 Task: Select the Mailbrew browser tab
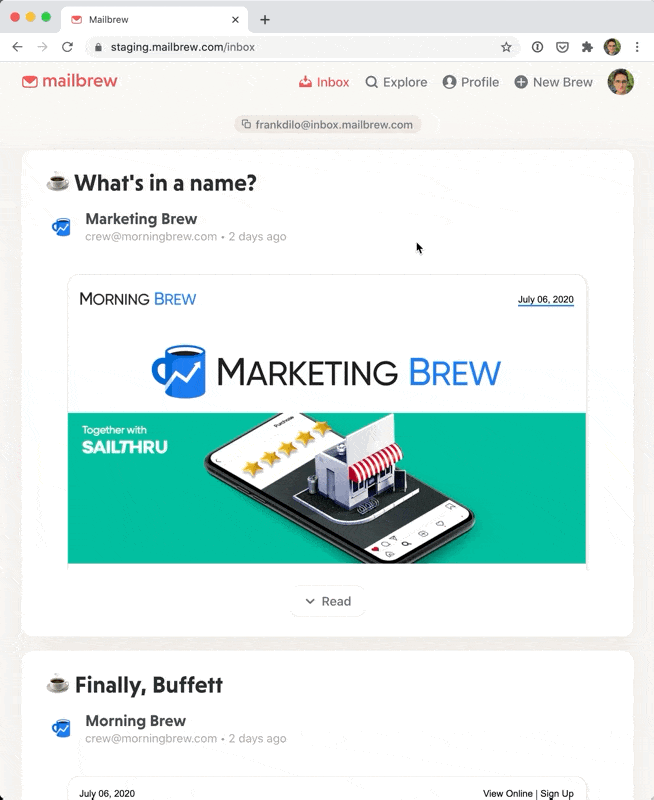point(154,19)
